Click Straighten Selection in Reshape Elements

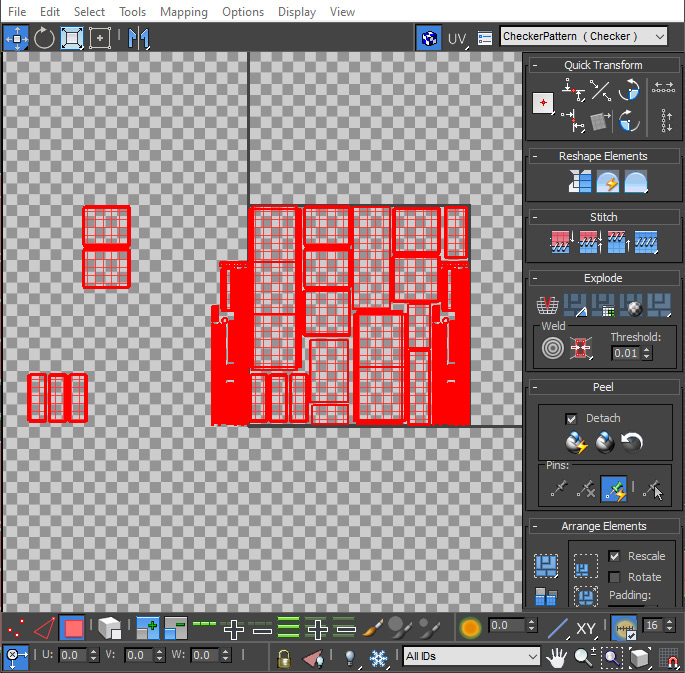[580, 181]
